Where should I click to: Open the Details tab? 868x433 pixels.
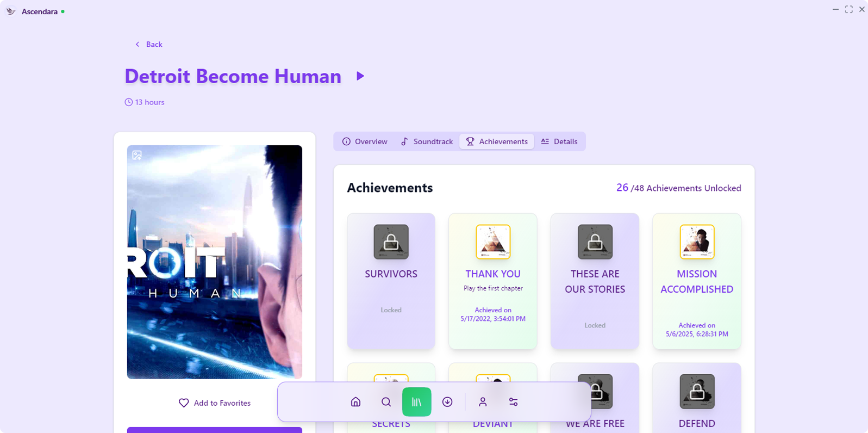[559, 141]
